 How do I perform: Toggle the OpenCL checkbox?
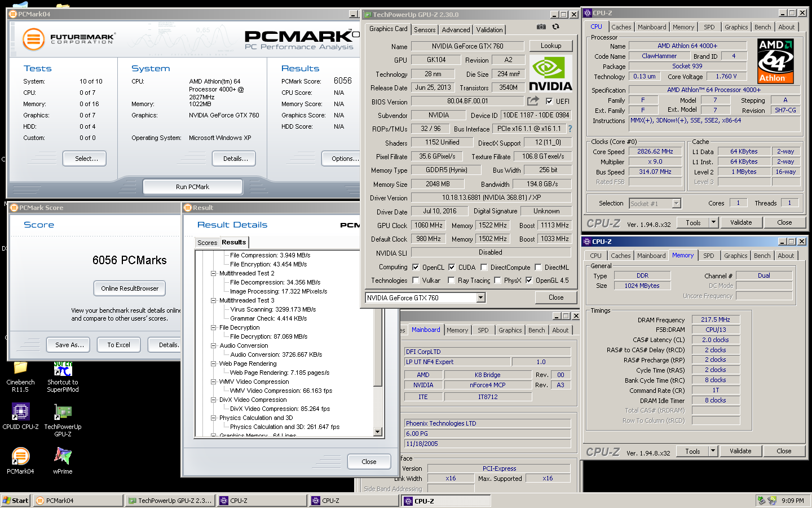pyautogui.click(x=416, y=268)
